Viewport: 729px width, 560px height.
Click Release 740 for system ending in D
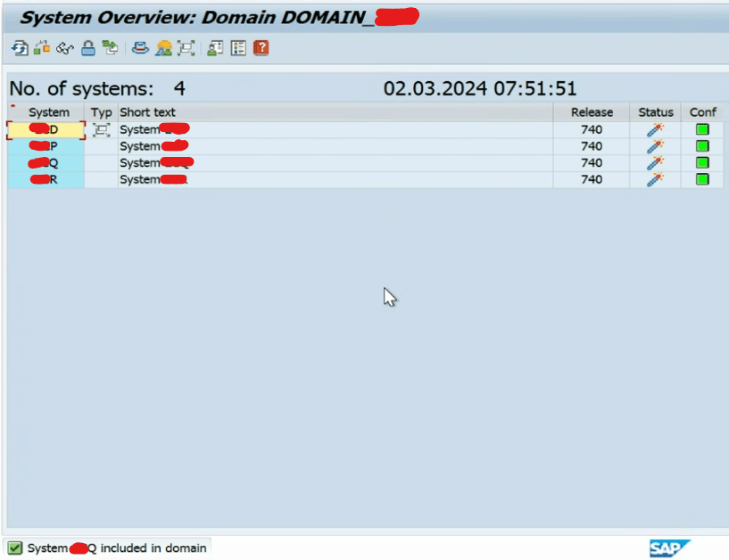tap(592, 129)
